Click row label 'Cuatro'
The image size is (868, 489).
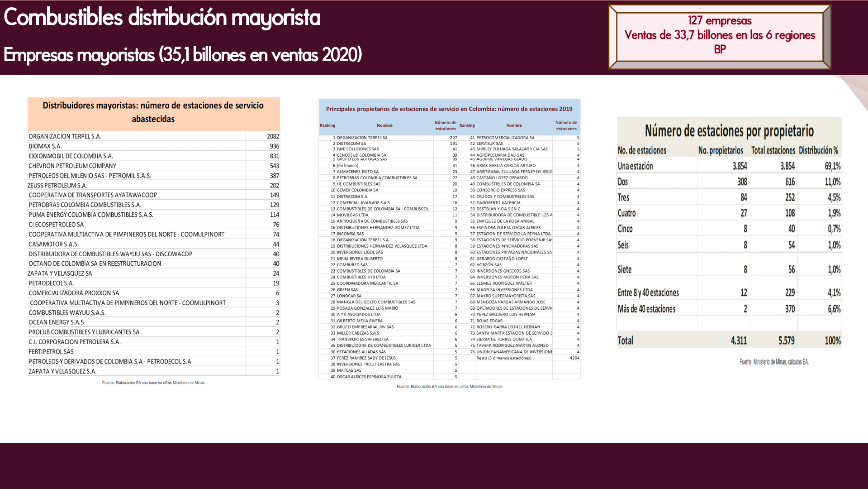626,213
